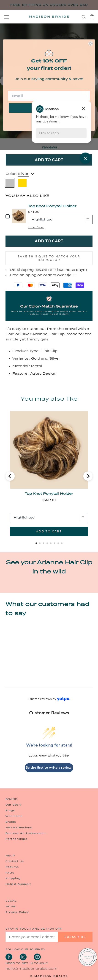
Task: Open the YouTube icon in footer
Action: (37, 957)
